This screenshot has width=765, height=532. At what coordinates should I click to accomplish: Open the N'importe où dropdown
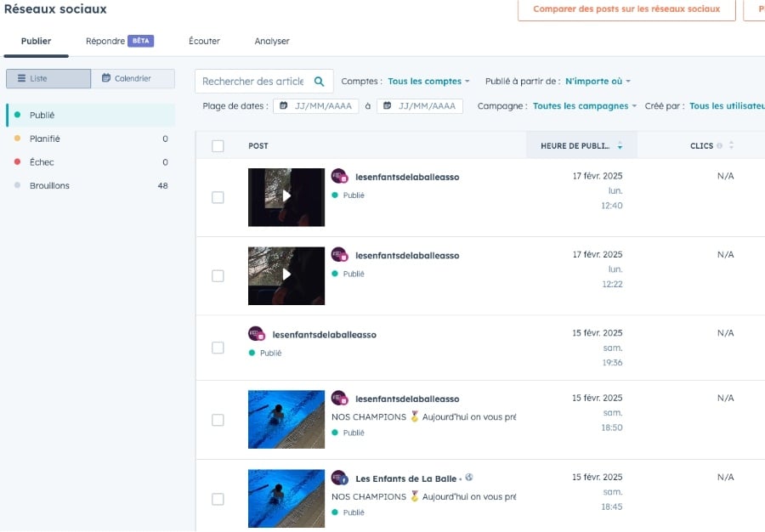(598, 82)
